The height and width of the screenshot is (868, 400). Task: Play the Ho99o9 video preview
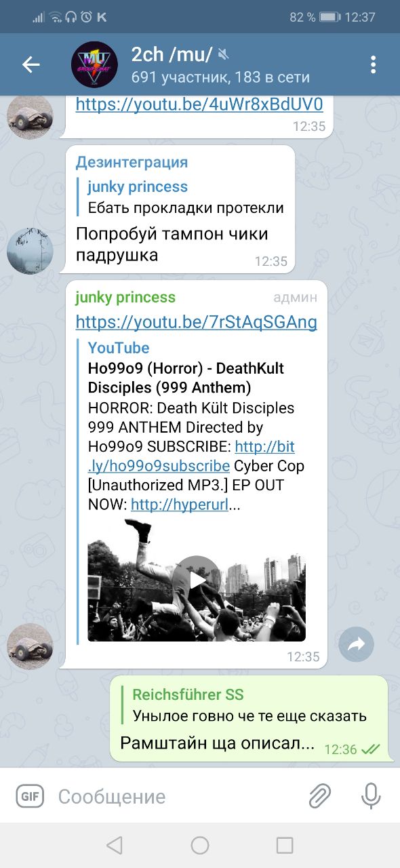click(197, 580)
